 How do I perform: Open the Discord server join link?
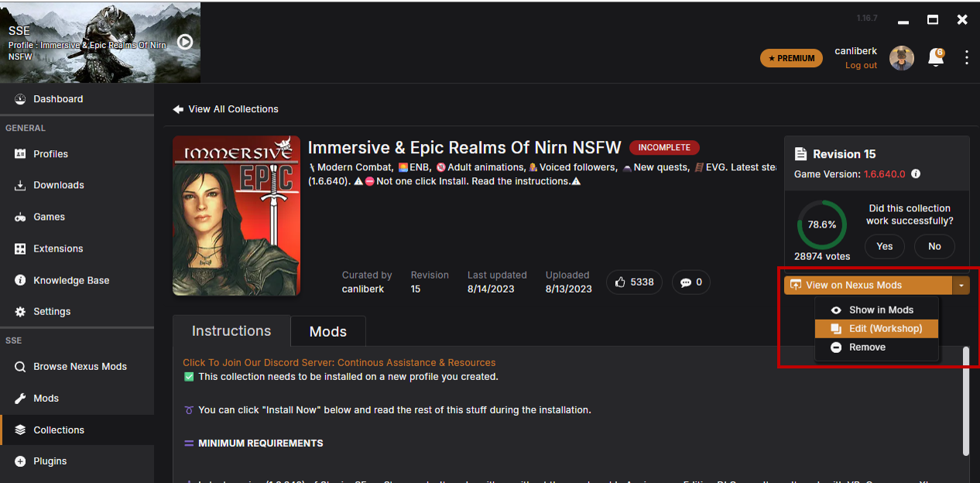click(338, 362)
